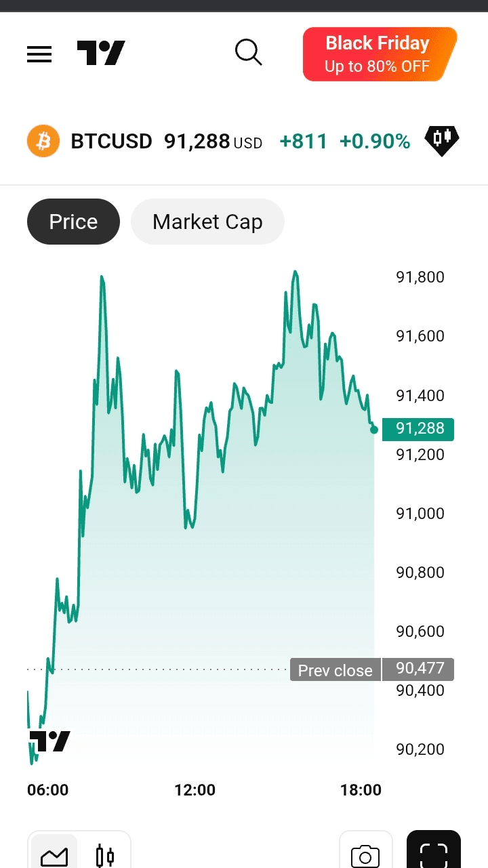Image resolution: width=488 pixels, height=868 pixels.
Task: Open the fullscreen chart icon
Action: (434, 852)
